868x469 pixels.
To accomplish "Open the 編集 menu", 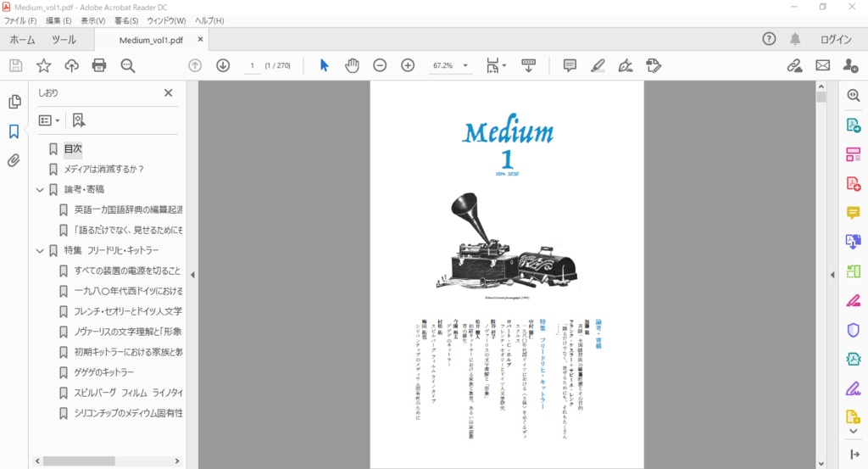I will point(58,20).
